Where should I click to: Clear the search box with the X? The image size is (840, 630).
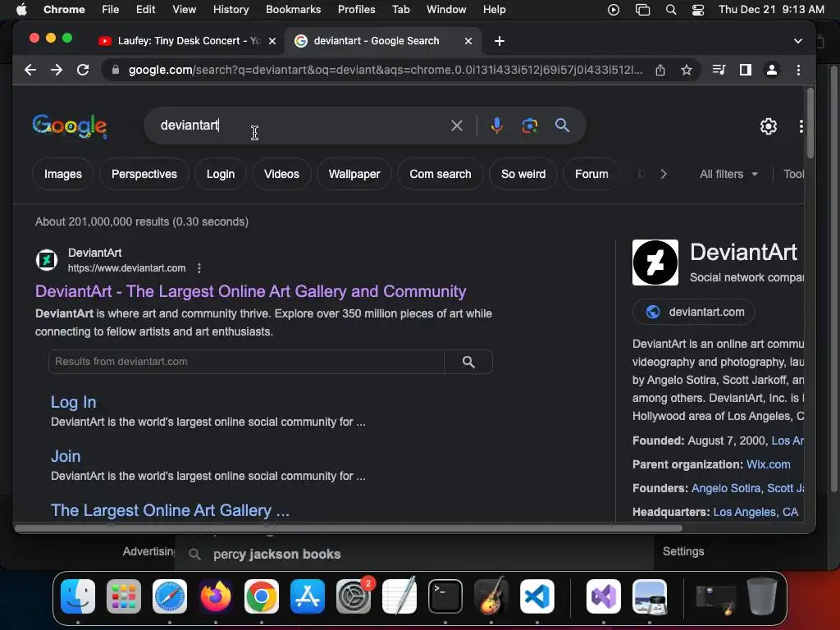pyautogui.click(x=456, y=126)
